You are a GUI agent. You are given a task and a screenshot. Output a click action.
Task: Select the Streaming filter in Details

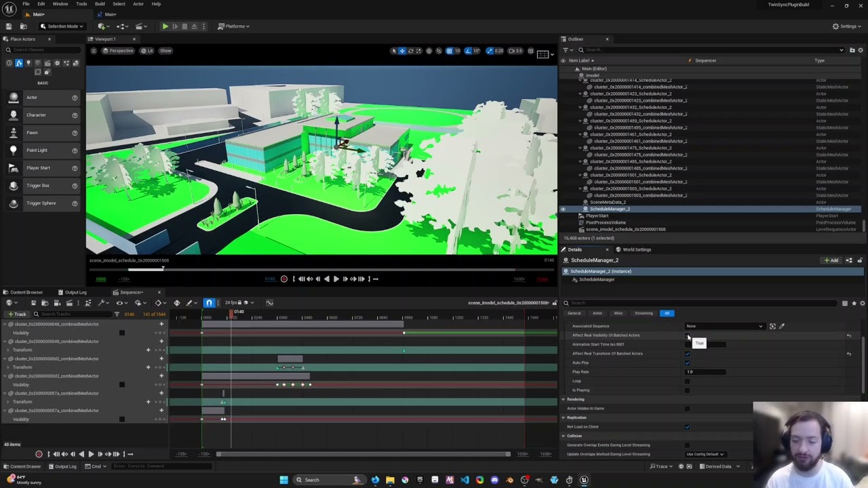pyautogui.click(x=644, y=314)
